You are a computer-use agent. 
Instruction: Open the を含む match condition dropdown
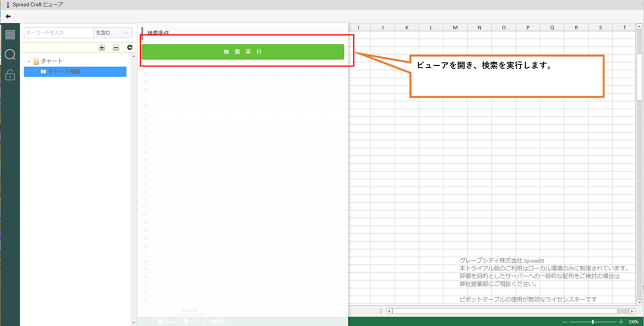(x=113, y=33)
